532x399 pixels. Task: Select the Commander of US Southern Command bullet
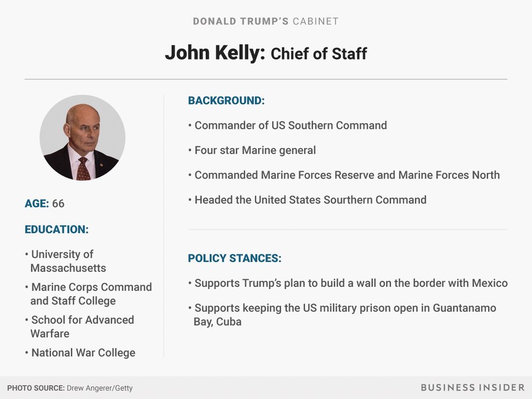(x=287, y=125)
